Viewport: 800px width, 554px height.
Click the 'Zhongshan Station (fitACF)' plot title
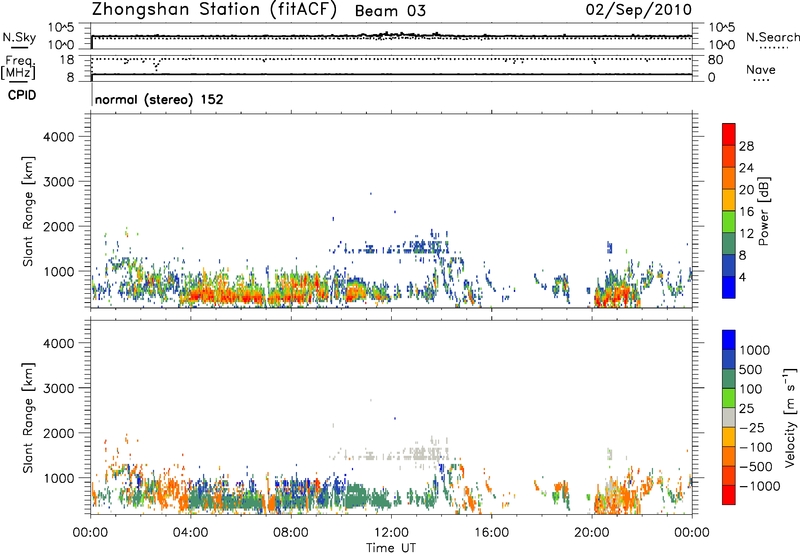click(215, 10)
